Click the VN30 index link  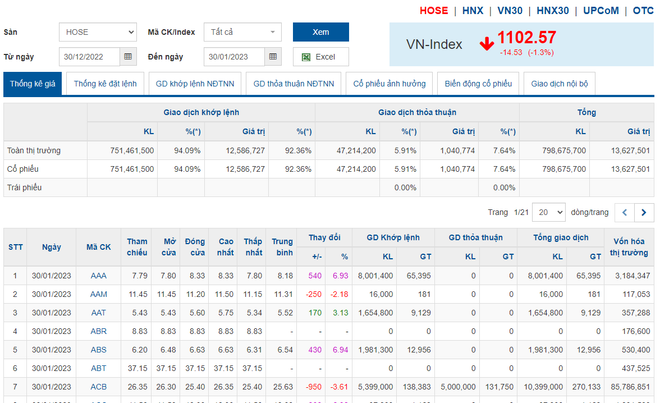point(512,10)
